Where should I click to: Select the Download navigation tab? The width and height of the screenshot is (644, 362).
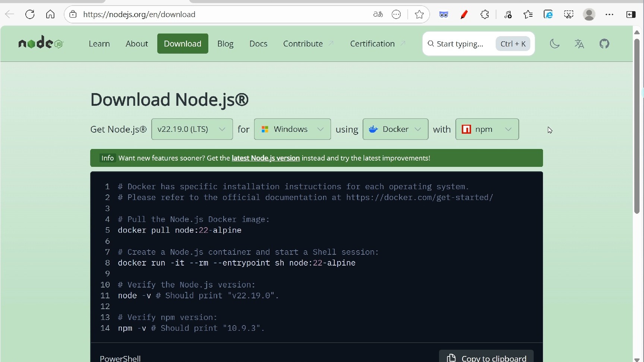click(183, 44)
